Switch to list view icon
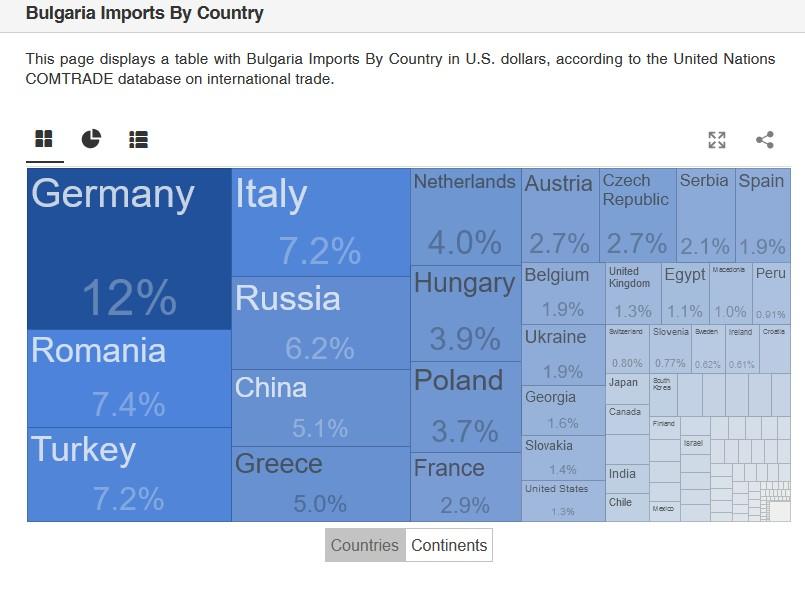This screenshot has width=805, height=590. (139, 139)
